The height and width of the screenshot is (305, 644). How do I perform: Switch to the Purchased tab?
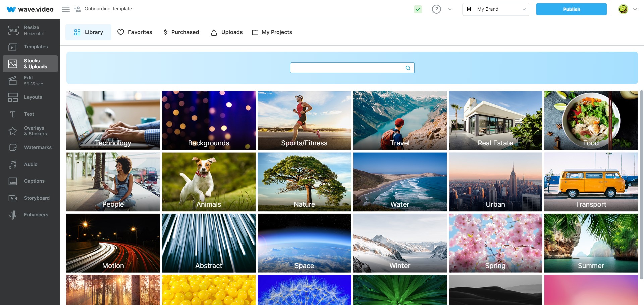(x=181, y=32)
